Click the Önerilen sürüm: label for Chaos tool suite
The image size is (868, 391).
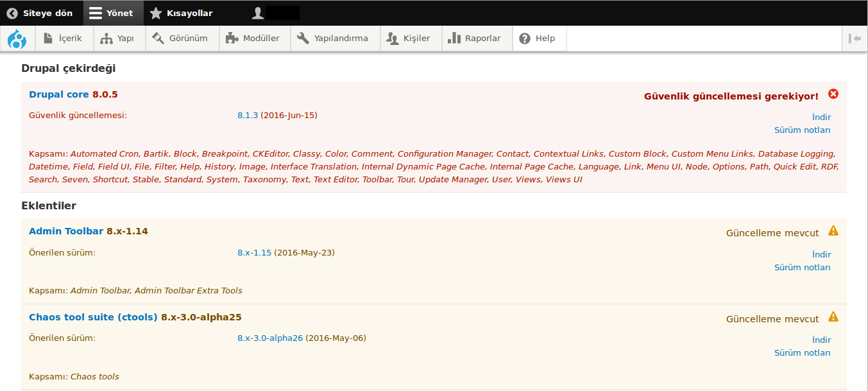click(62, 338)
